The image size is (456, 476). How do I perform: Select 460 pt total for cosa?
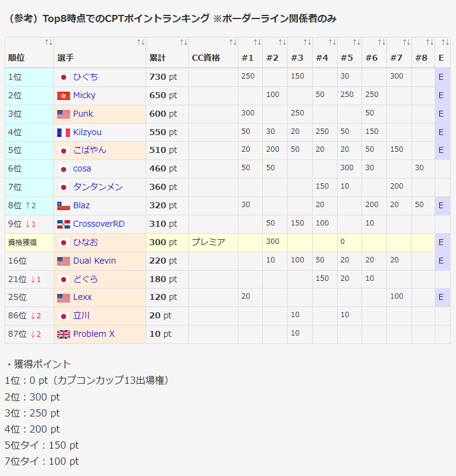pyautogui.click(x=167, y=169)
